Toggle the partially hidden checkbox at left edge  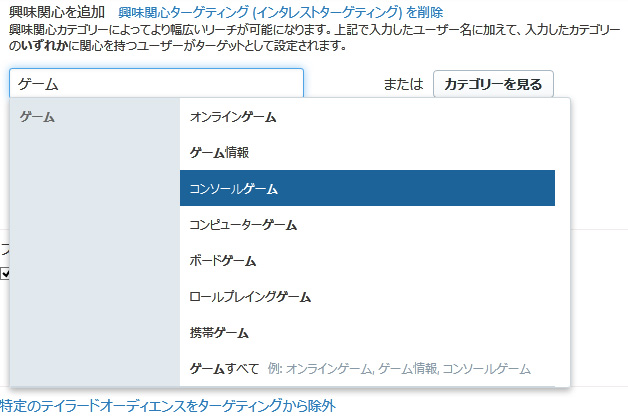pos(4,274)
